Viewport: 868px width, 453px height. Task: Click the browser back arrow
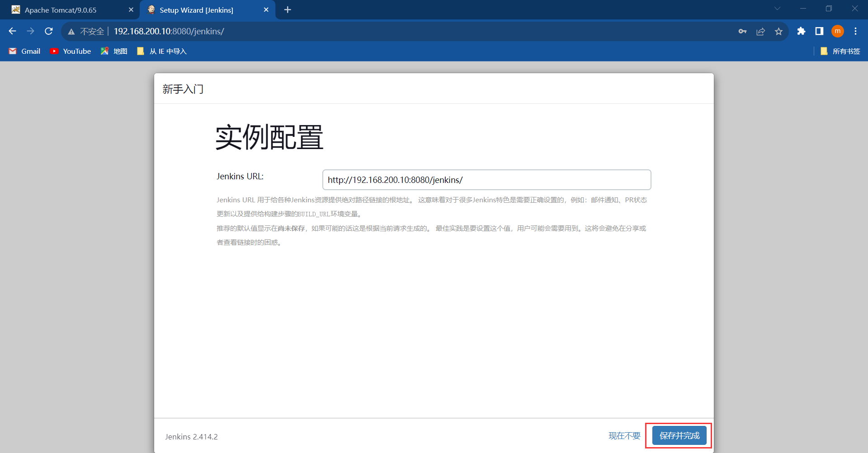(x=12, y=31)
